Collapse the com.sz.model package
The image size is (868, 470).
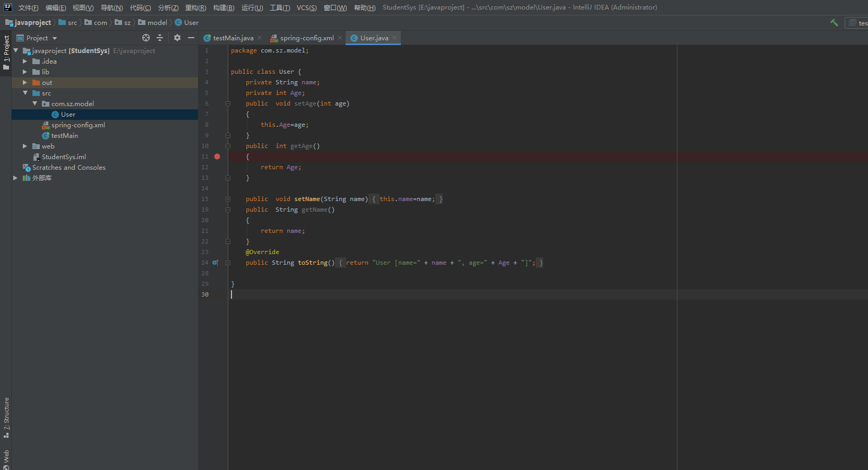pyautogui.click(x=35, y=103)
